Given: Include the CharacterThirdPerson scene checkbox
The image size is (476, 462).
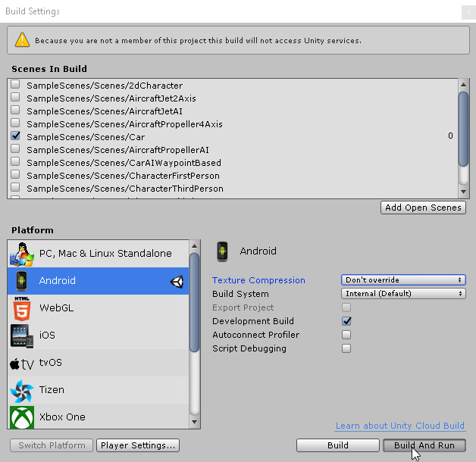Looking at the screenshot, I should point(15,187).
